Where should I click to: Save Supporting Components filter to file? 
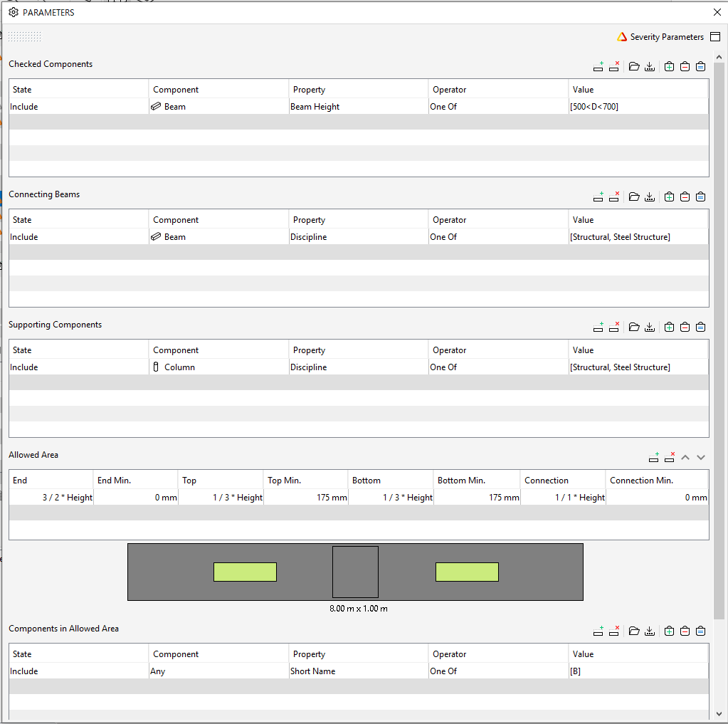click(650, 327)
